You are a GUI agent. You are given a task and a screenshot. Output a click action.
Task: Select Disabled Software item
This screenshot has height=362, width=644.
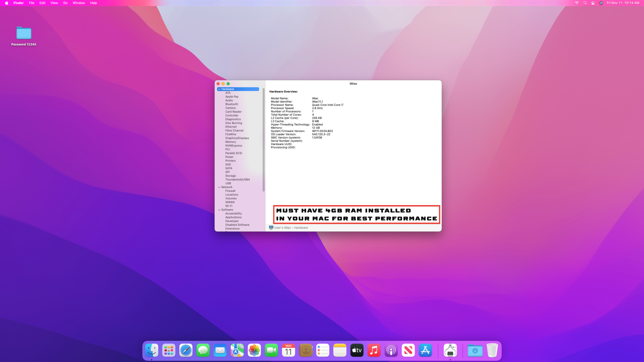(237, 225)
